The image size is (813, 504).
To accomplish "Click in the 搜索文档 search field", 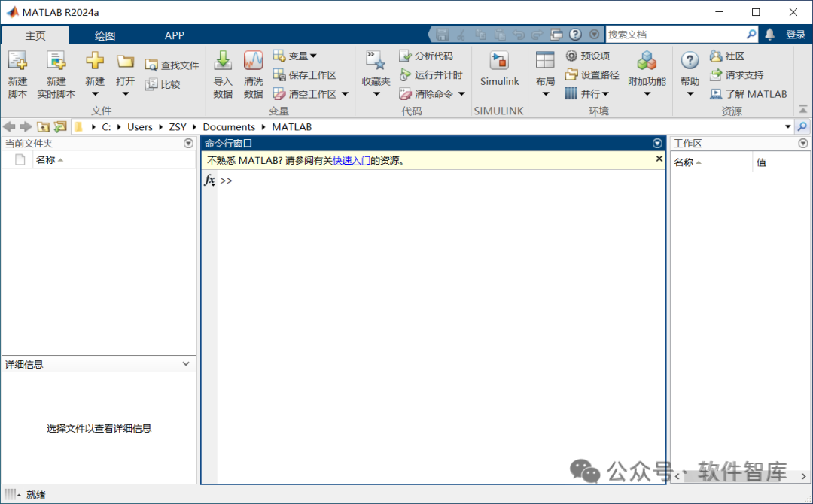I will pos(675,34).
